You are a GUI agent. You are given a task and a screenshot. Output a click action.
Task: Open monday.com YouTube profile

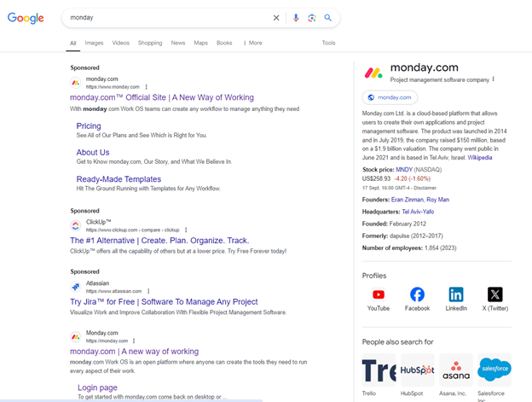379,299
